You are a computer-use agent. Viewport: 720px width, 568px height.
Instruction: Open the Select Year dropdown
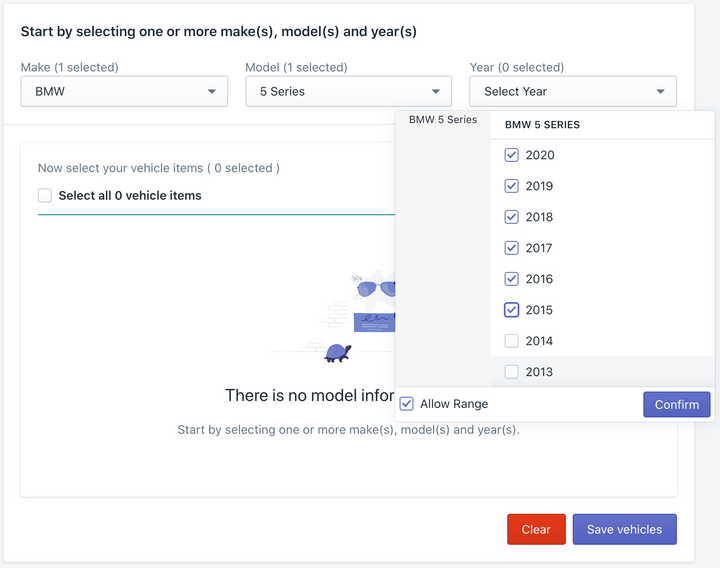[573, 91]
